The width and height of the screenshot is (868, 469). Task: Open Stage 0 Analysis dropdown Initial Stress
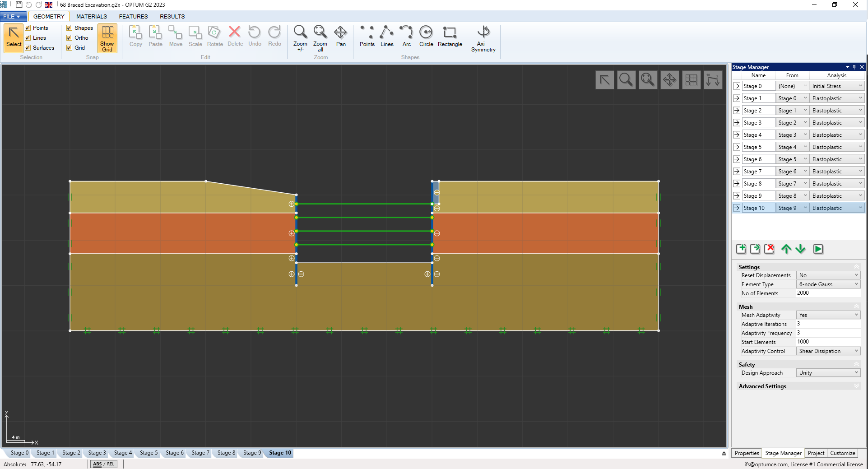pyautogui.click(x=837, y=86)
